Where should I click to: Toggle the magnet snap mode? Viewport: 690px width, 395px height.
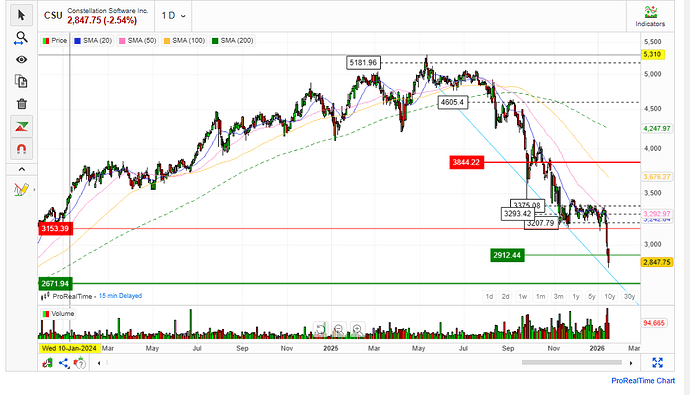21,149
